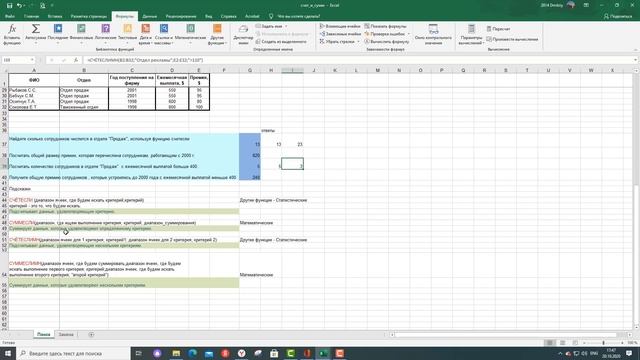Select column header K
Viewport: 640px width, 360px height.
tap(335, 70)
